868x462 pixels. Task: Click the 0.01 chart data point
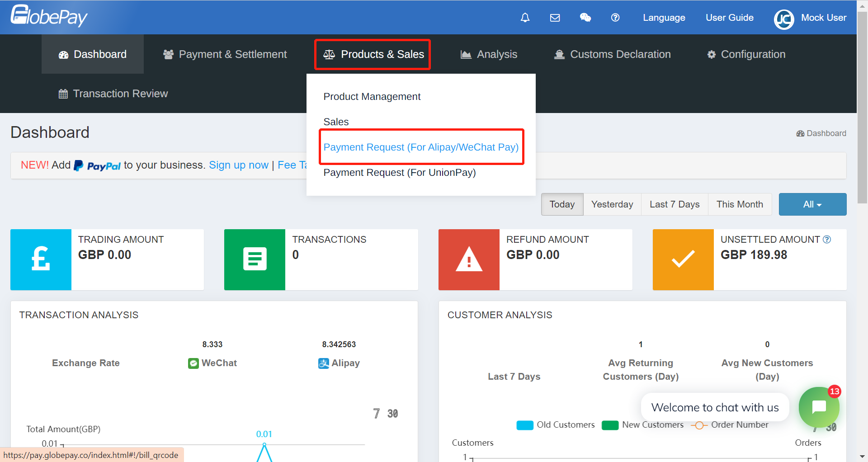(264, 445)
